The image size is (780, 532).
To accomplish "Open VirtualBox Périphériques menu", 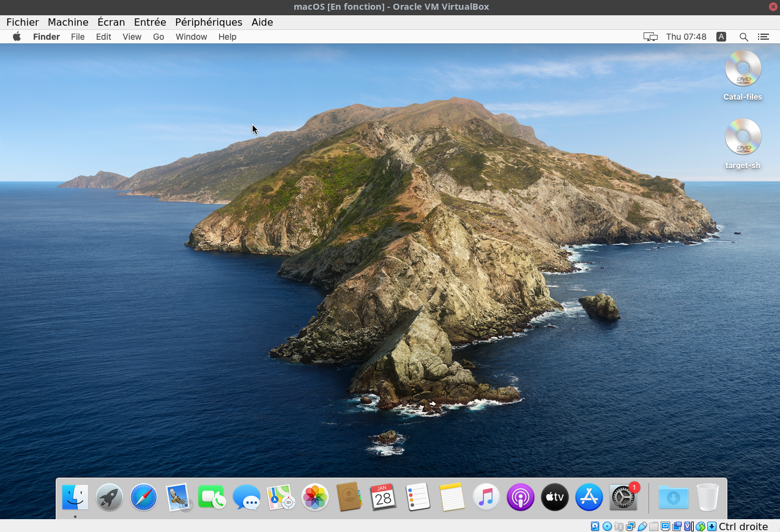I will coord(209,22).
